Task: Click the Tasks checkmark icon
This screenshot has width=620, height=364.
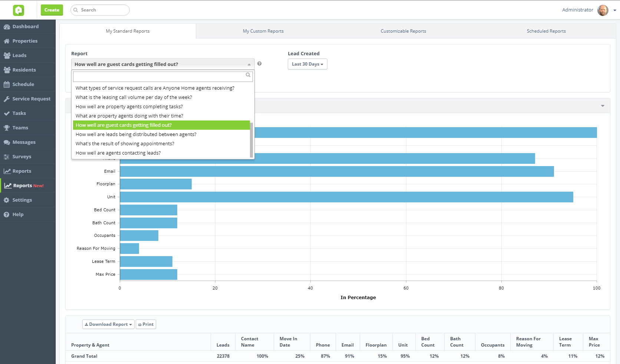Action: pos(7,113)
